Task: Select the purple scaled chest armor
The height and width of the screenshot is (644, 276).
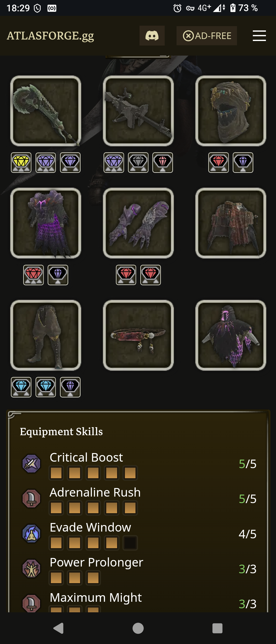Action: pos(46,223)
